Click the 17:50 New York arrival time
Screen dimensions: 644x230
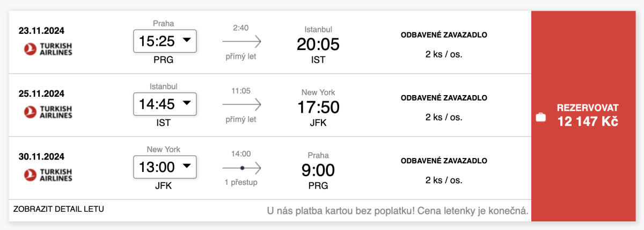pos(318,107)
